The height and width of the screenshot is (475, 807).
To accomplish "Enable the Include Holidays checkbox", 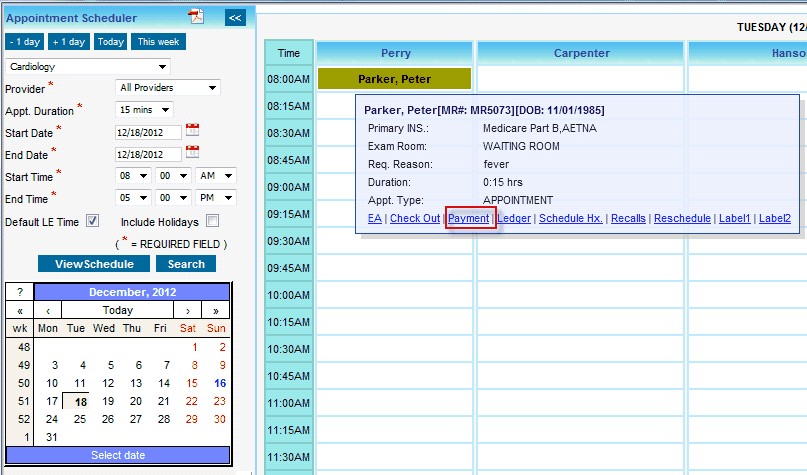I will pos(212,221).
